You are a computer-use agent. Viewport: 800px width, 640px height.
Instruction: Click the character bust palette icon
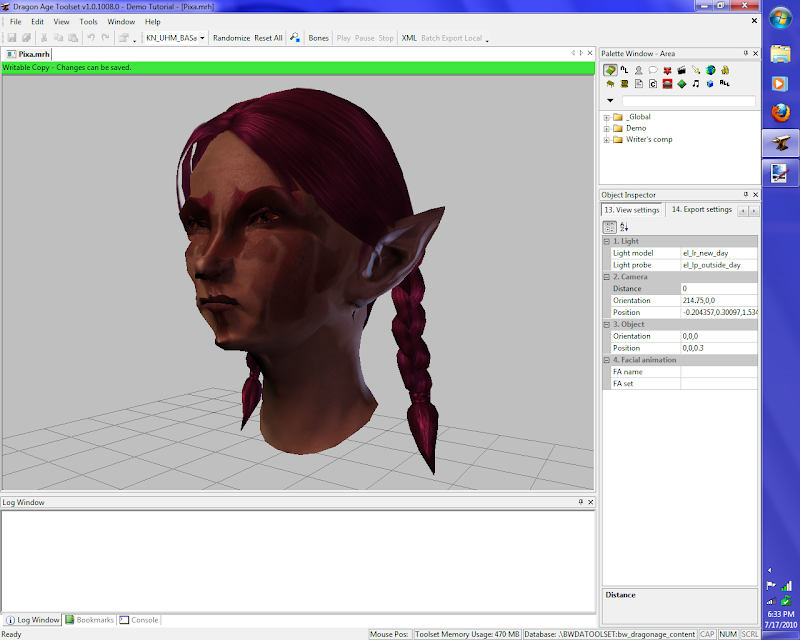point(638,70)
